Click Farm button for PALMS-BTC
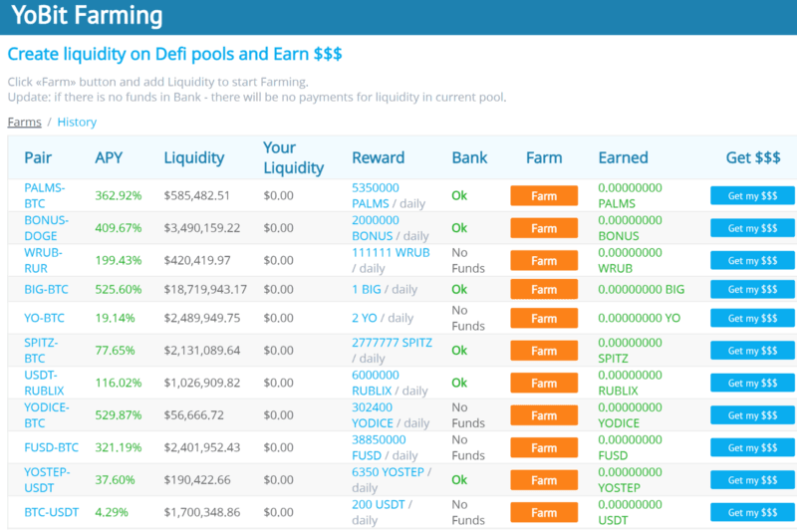This screenshot has height=532, width=797. (x=544, y=195)
